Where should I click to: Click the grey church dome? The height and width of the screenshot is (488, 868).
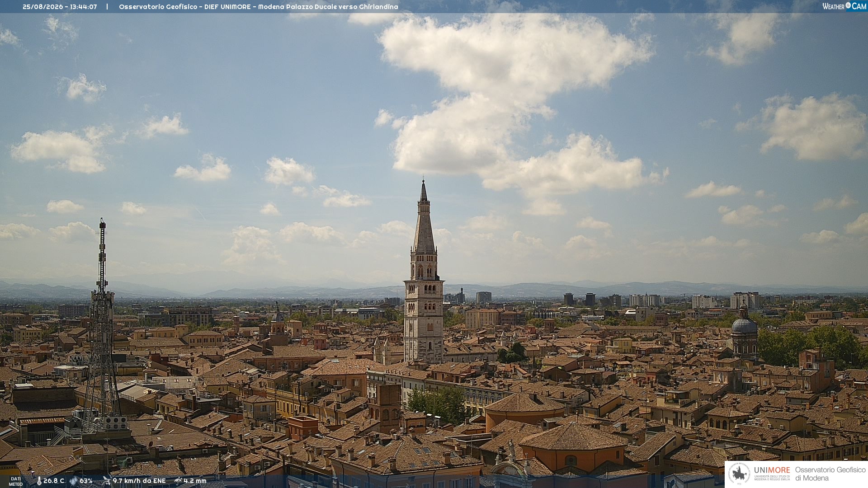[744, 326]
